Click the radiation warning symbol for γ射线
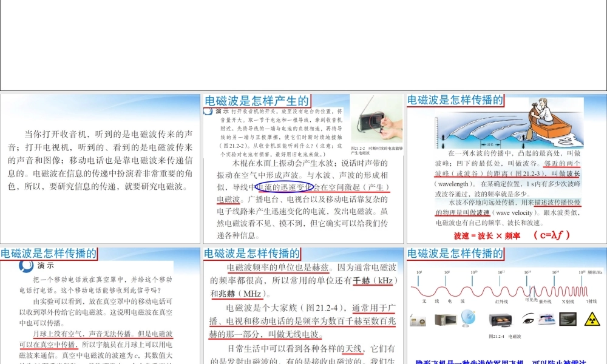Screen dimensions: 607x364 (x=592, y=320)
